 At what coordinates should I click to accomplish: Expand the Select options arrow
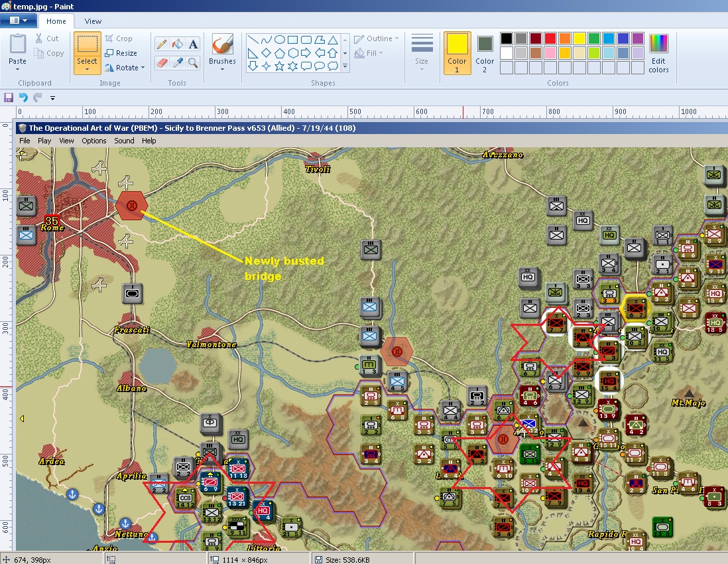pyautogui.click(x=88, y=70)
